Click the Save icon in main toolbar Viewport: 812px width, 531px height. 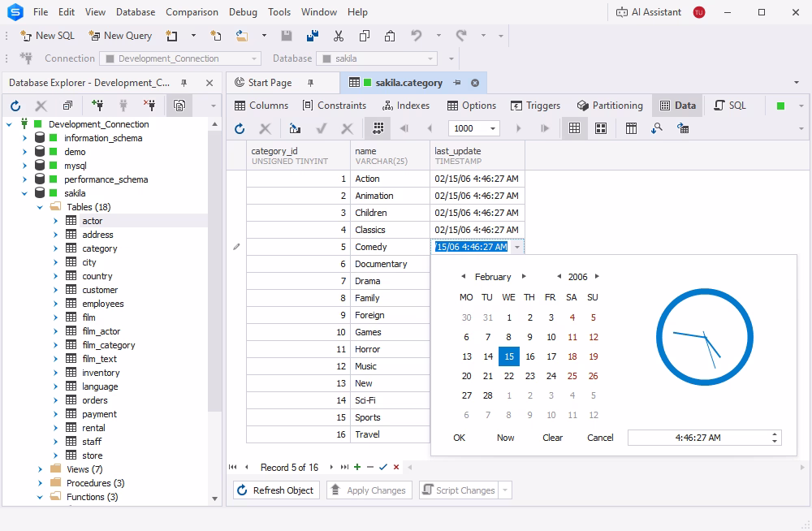click(x=287, y=36)
